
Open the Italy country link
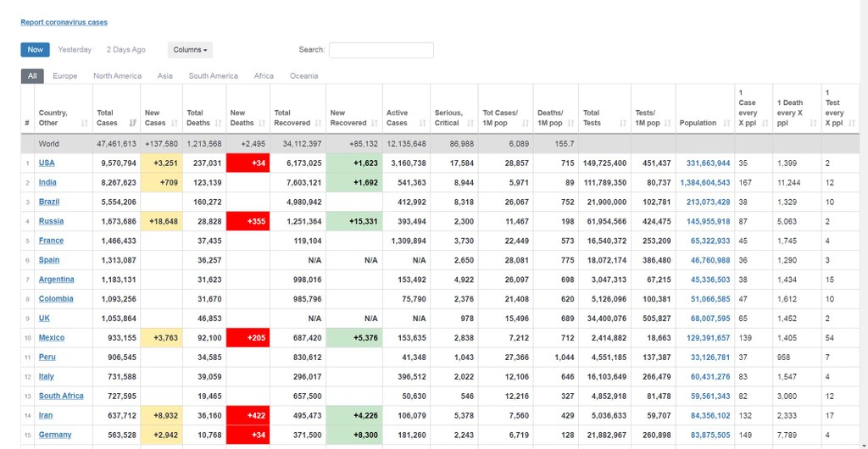coord(47,376)
